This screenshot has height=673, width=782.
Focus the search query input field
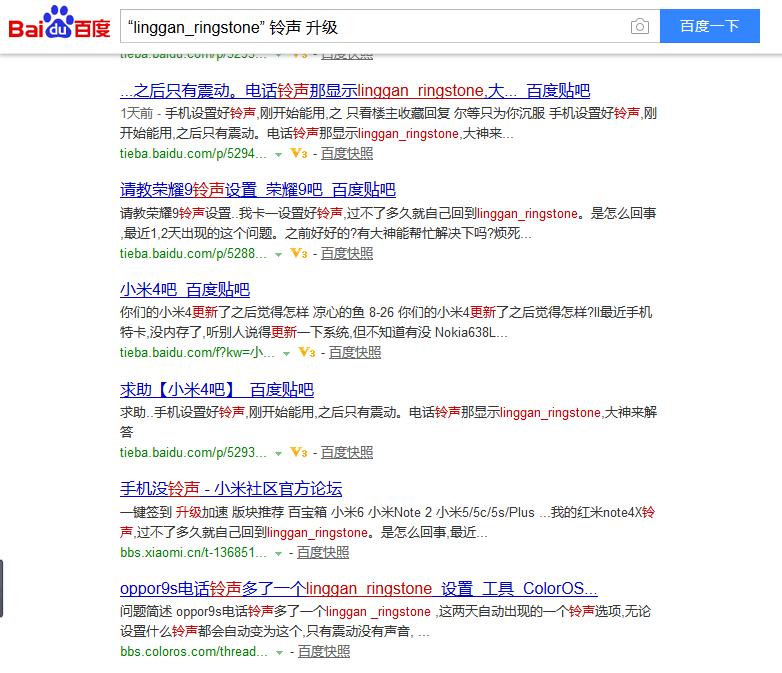(x=374, y=26)
